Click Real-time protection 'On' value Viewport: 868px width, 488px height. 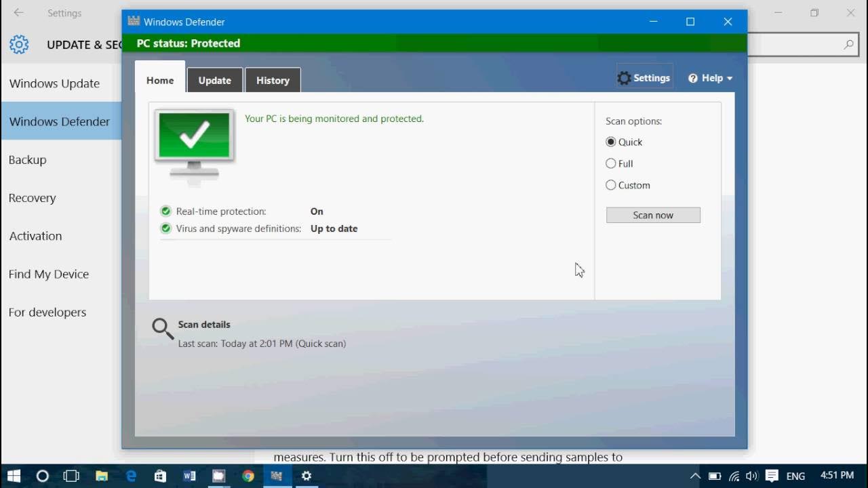point(317,211)
